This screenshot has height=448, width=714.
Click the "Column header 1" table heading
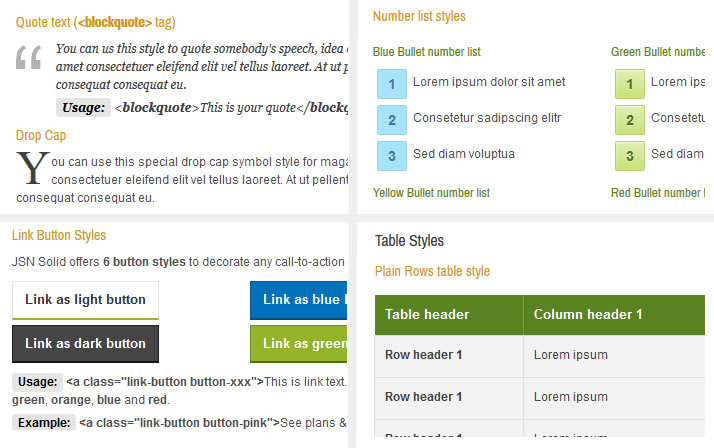pyautogui.click(x=588, y=315)
